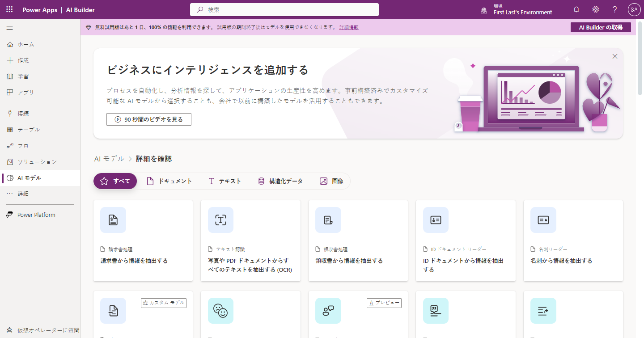Click the 90 秒間のビデオを見る button

[149, 119]
